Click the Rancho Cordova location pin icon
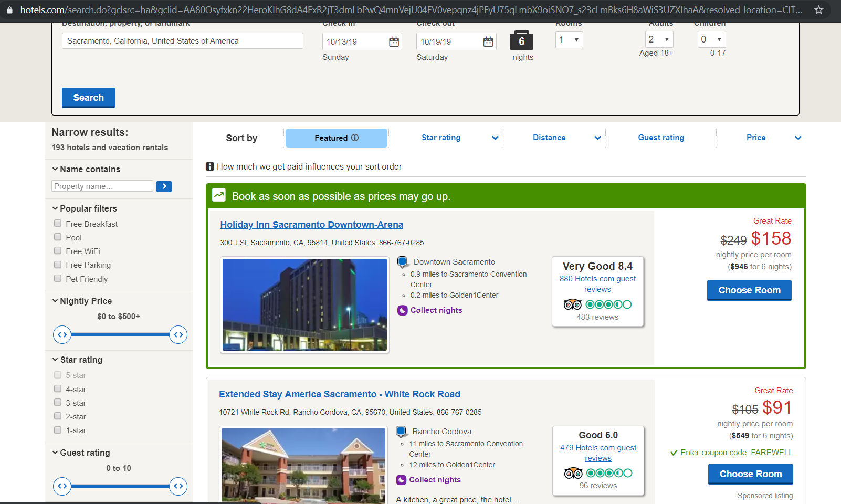 401,432
